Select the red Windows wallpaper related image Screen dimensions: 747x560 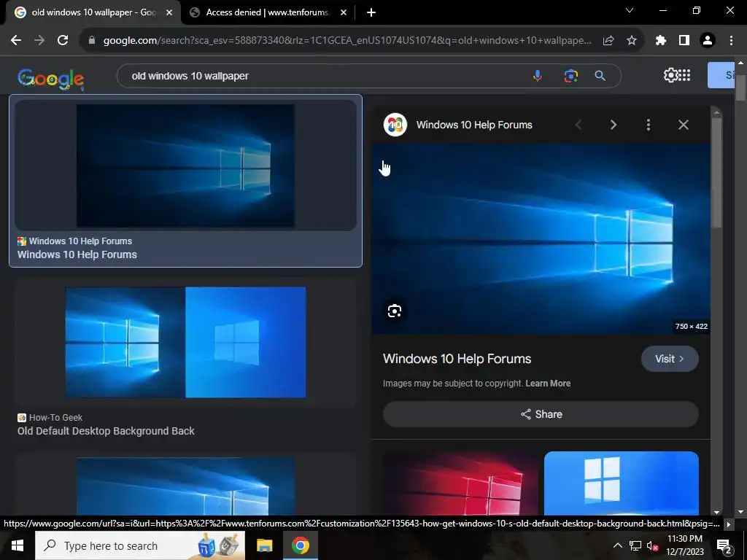[460, 483]
